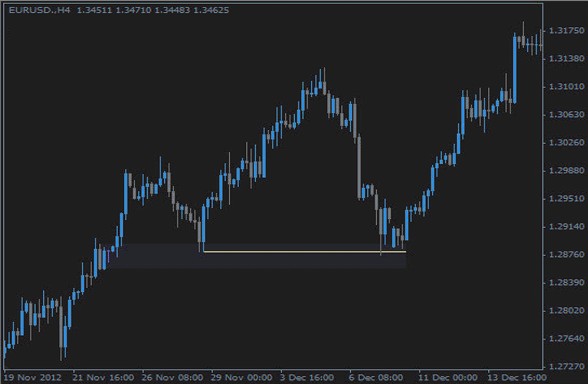Click the 1.30260 price axis label
Screen dimensions: 588x384
coord(566,143)
